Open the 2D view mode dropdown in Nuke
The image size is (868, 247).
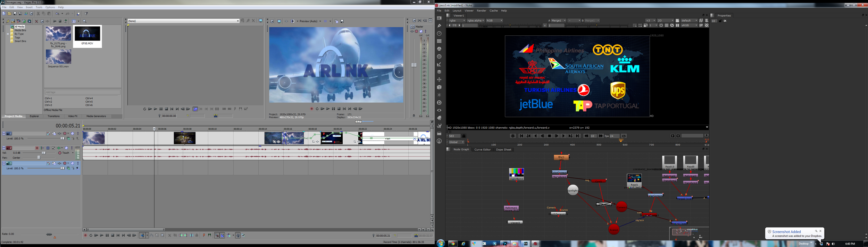pyautogui.click(x=666, y=20)
